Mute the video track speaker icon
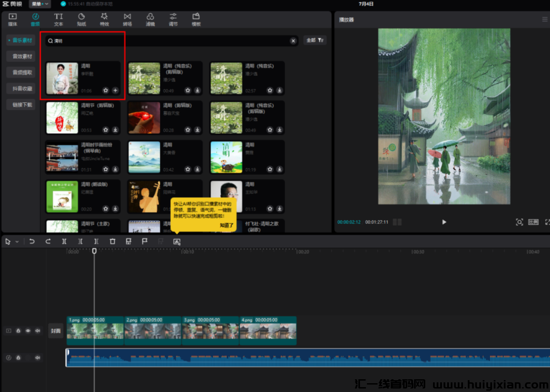Image resolution: width=550 pixels, height=392 pixels. 38,331
